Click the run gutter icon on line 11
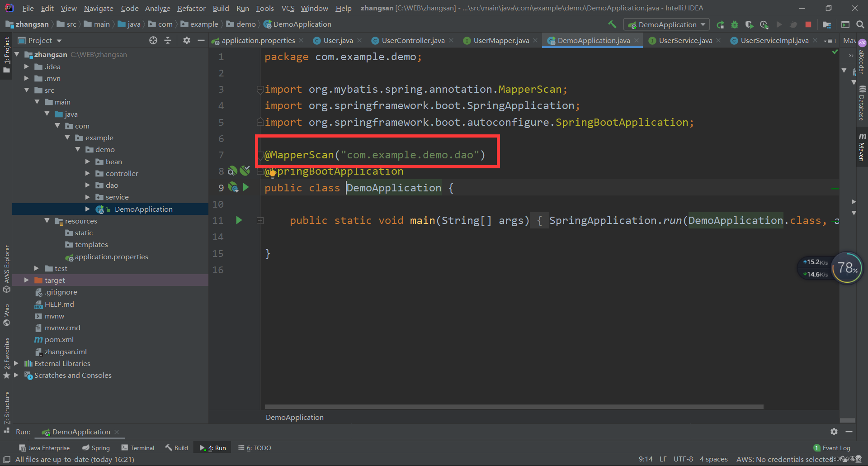Image resolution: width=868 pixels, height=466 pixels. click(239, 220)
